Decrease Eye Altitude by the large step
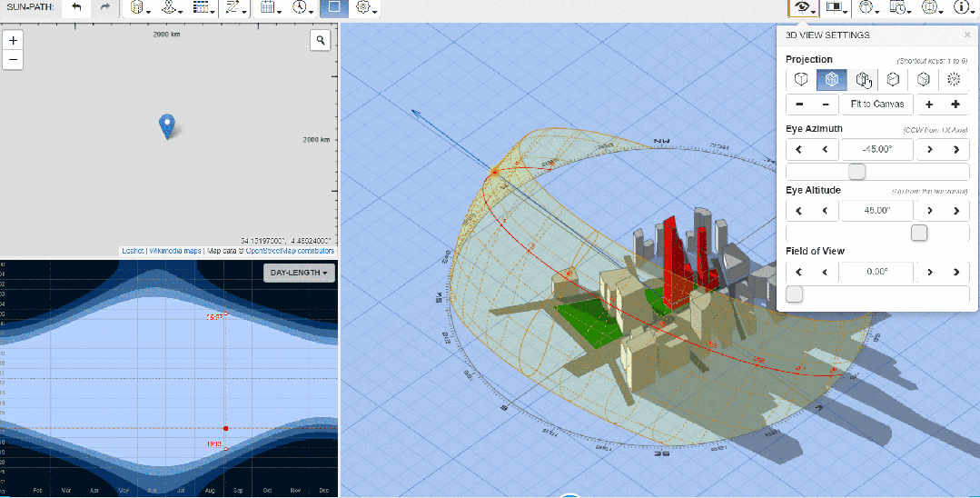The width and height of the screenshot is (980, 498). click(798, 211)
